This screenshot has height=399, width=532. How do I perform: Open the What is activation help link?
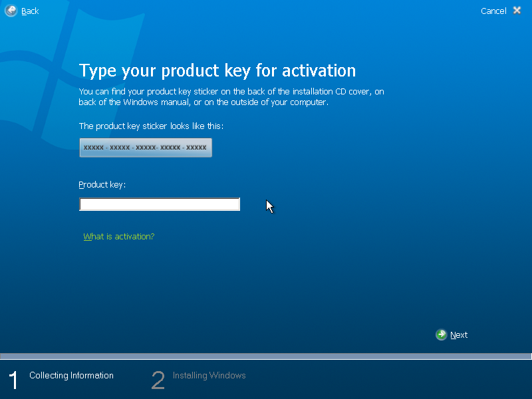pyautogui.click(x=118, y=236)
